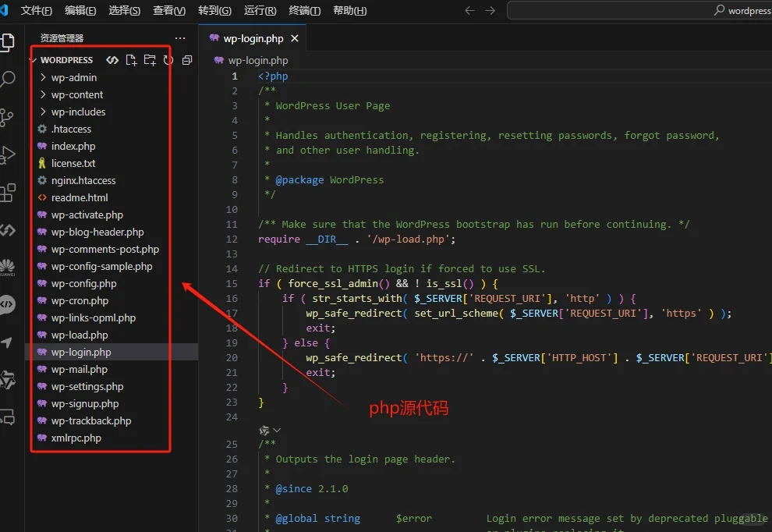Open the Run and Debug view

[x=8, y=154]
